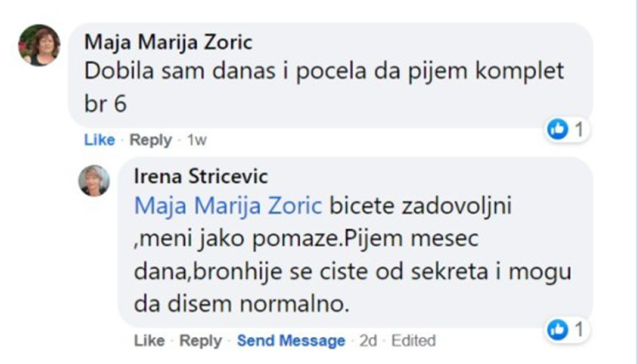
Task: Click the 'da disem normalno.' line in reply
Action: pos(241,303)
